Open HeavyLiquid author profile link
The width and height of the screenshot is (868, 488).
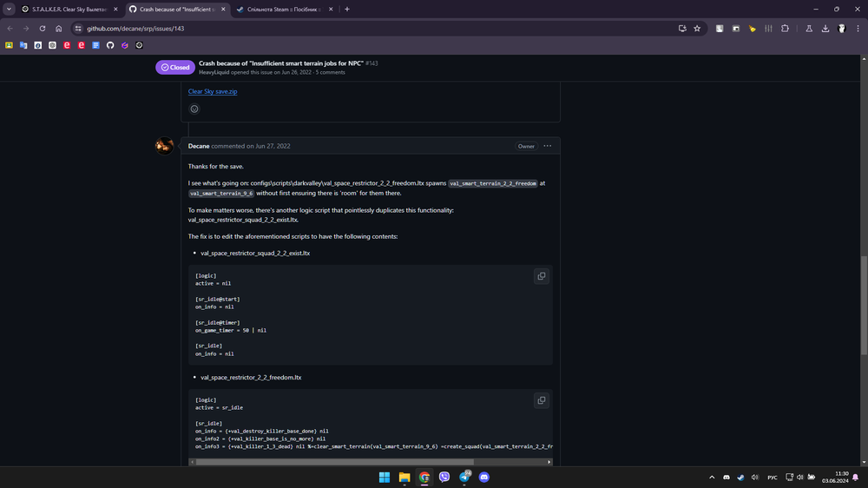[214, 73]
